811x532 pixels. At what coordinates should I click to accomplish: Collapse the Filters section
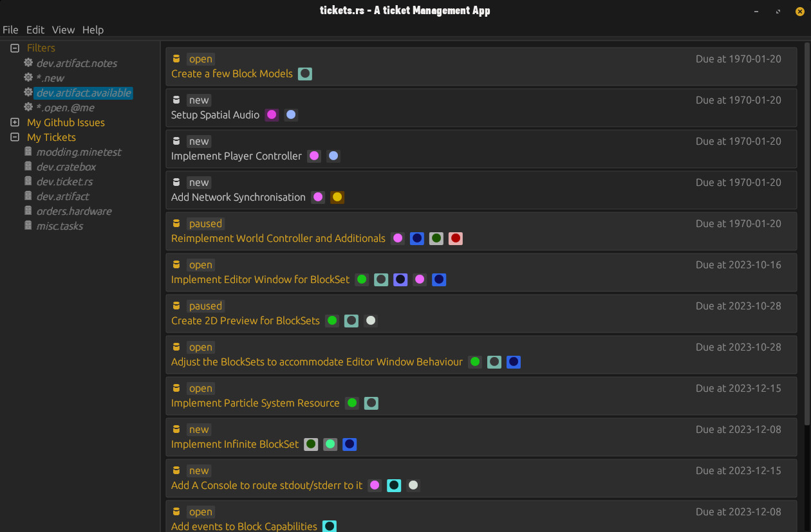[14, 48]
